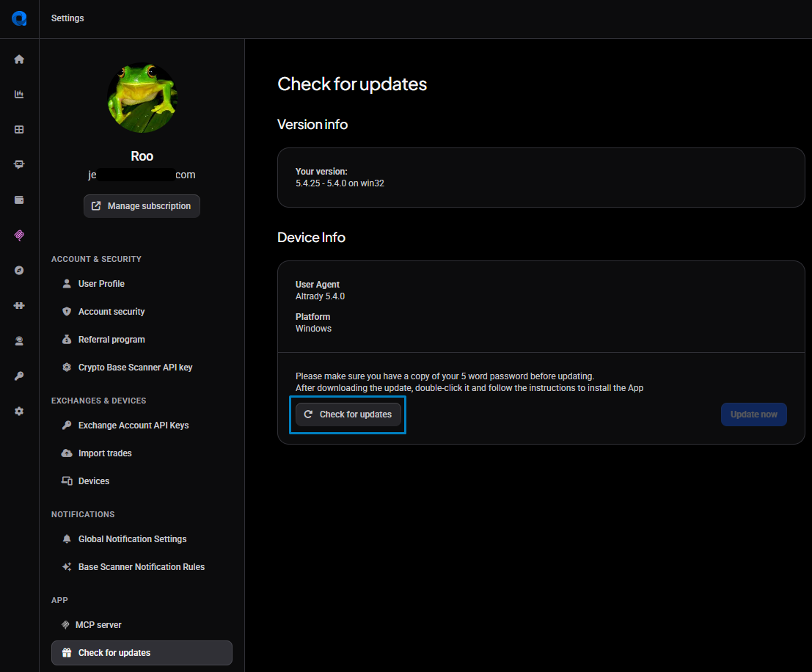Image resolution: width=812 pixels, height=672 pixels.
Task: Select Check for updates in sidebar
Action: pyautogui.click(x=142, y=653)
